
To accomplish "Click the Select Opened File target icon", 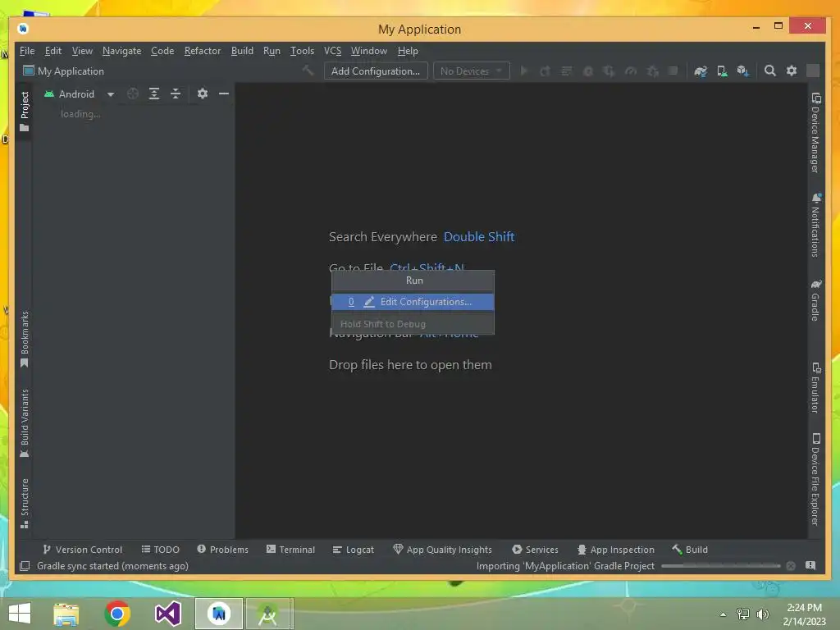I will pyautogui.click(x=133, y=94).
